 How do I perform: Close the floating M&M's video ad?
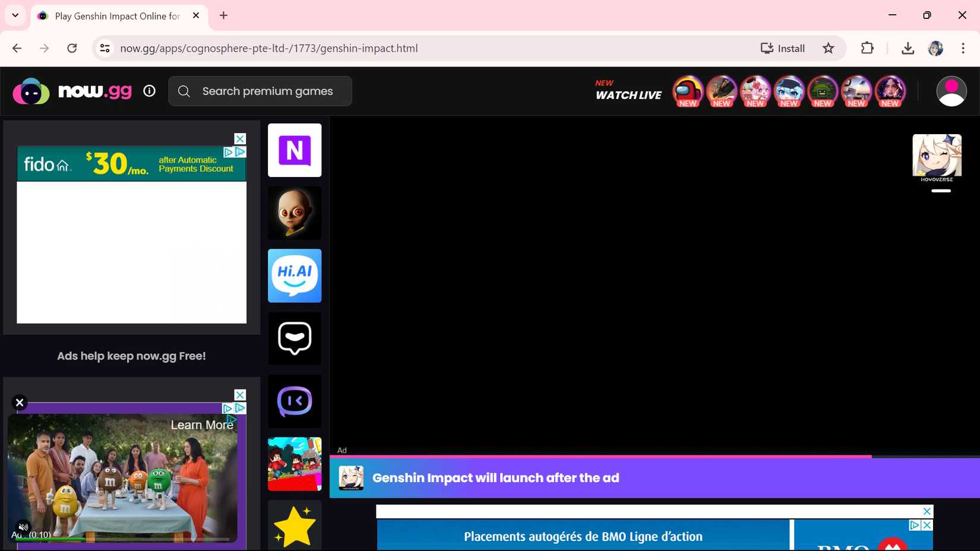[20, 403]
